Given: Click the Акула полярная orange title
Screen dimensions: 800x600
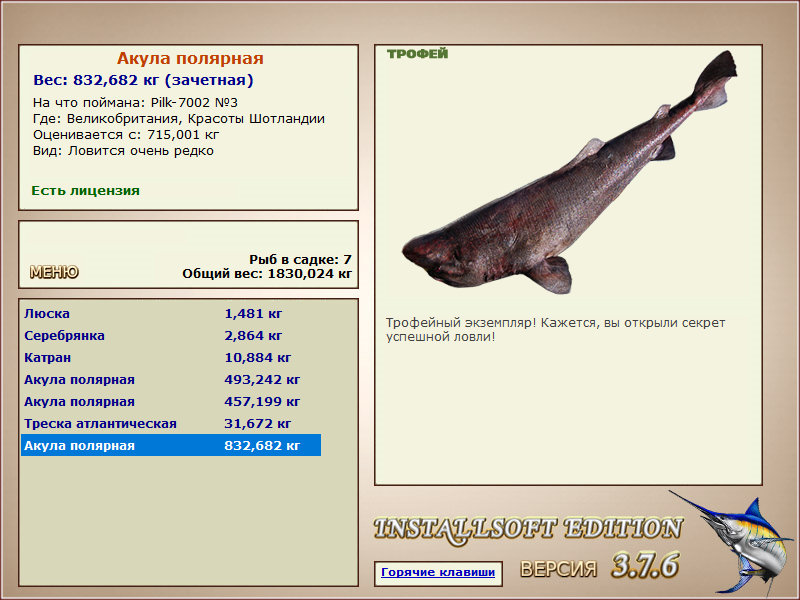Looking at the screenshot, I should (190, 58).
